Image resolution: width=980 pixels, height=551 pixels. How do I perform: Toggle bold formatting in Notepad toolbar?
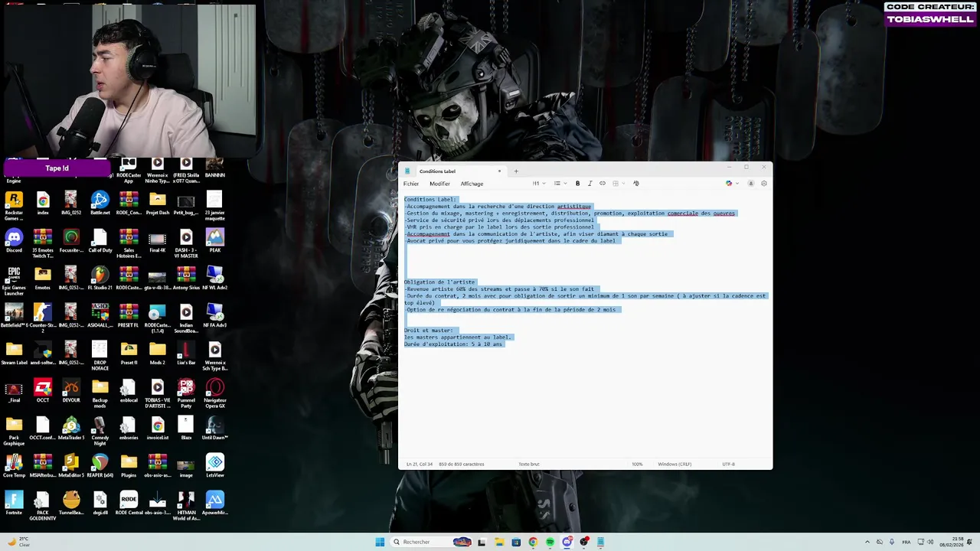(577, 184)
